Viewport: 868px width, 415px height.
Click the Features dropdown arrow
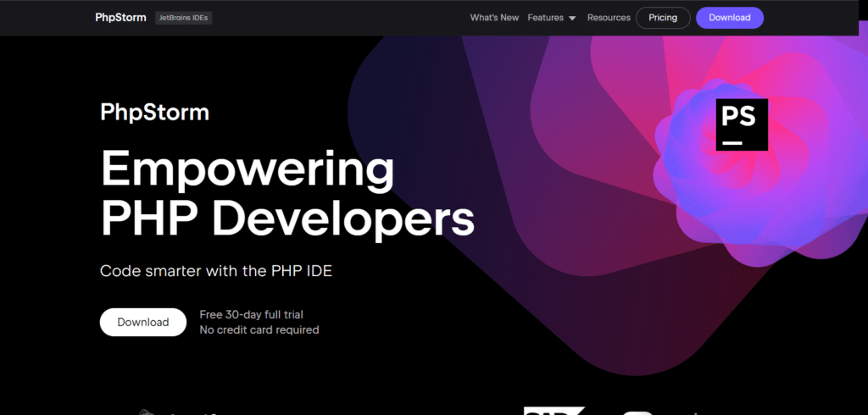(572, 19)
